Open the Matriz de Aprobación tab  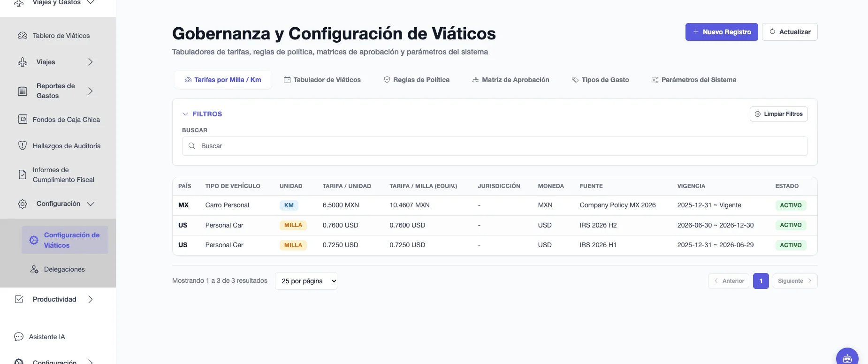click(510, 80)
